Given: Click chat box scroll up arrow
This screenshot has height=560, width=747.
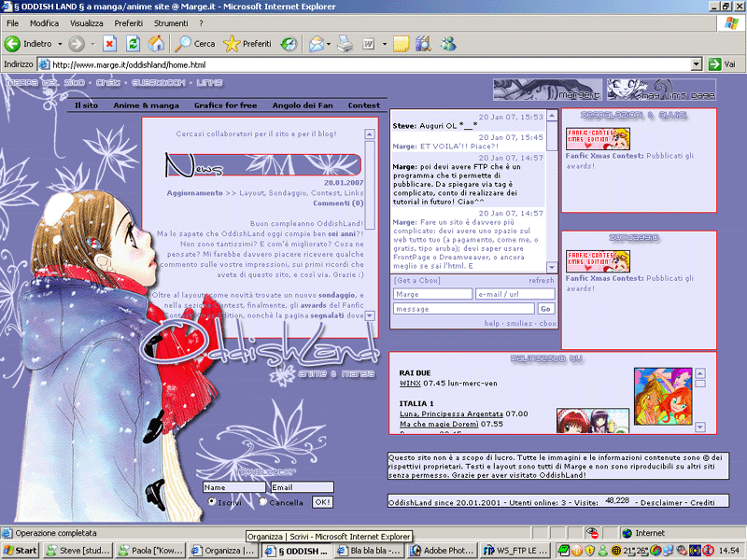Looking at the screenshot, I should coord(552,115).
